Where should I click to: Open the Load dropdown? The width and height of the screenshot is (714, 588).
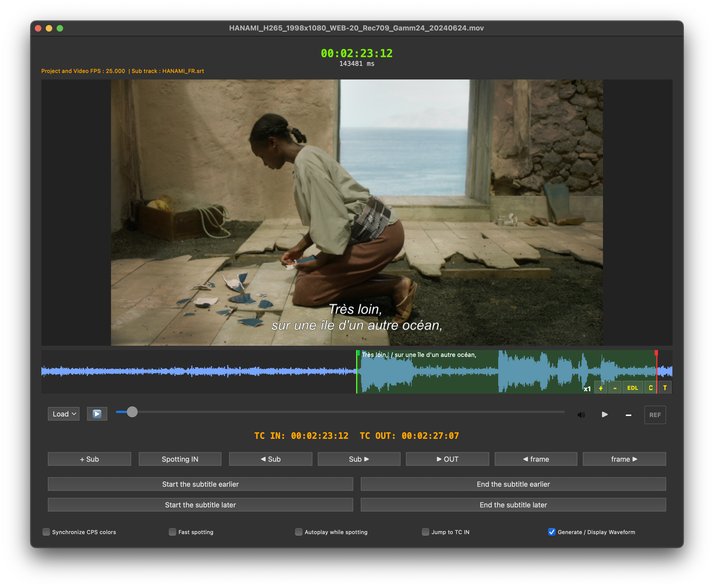(x=64, y=414)
